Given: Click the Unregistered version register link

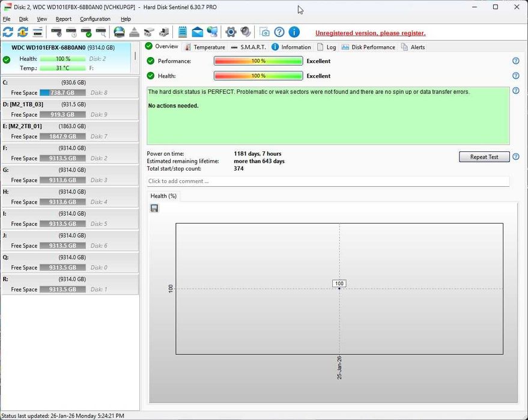Looking at the screenshot, I should [x=370, y=33].
